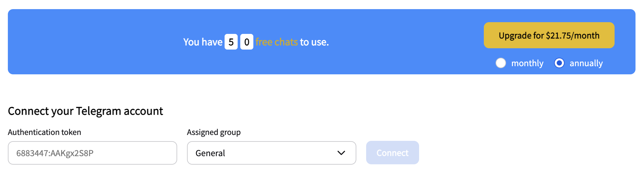Viewport: 644px width, 178px height.
Task: Click the 'You have' banner text
Action: tap(203, 42)
